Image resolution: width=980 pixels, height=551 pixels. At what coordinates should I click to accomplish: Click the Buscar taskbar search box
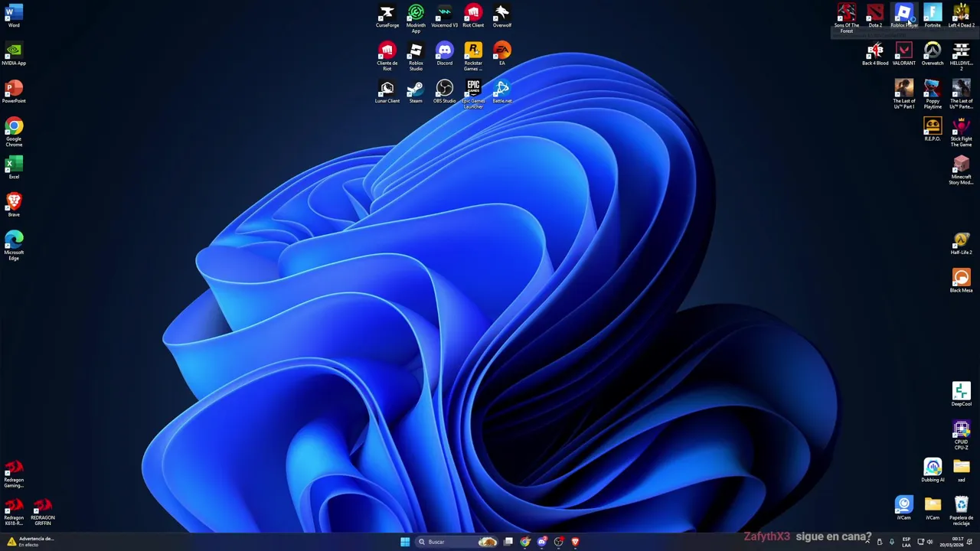click(x=458, y=542)
